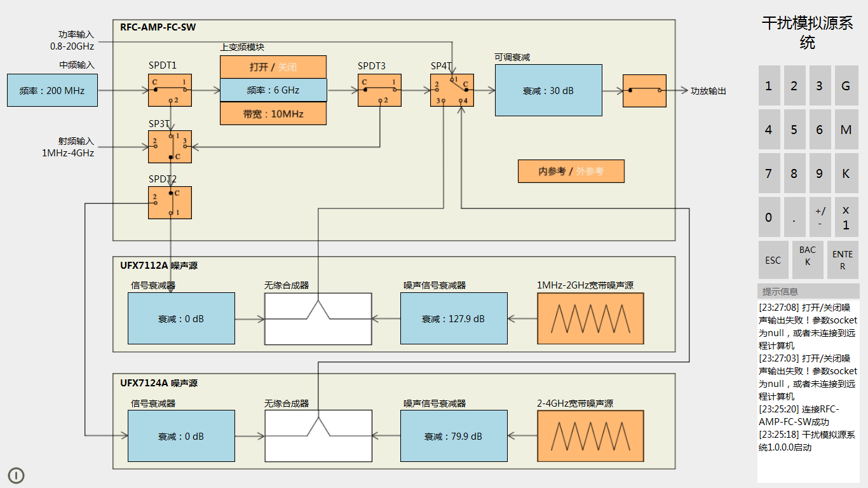Click the UFX7112A 无缘合成器 combiner block
Viewport: 868px width, 488px height.
[x=318, y=318]
